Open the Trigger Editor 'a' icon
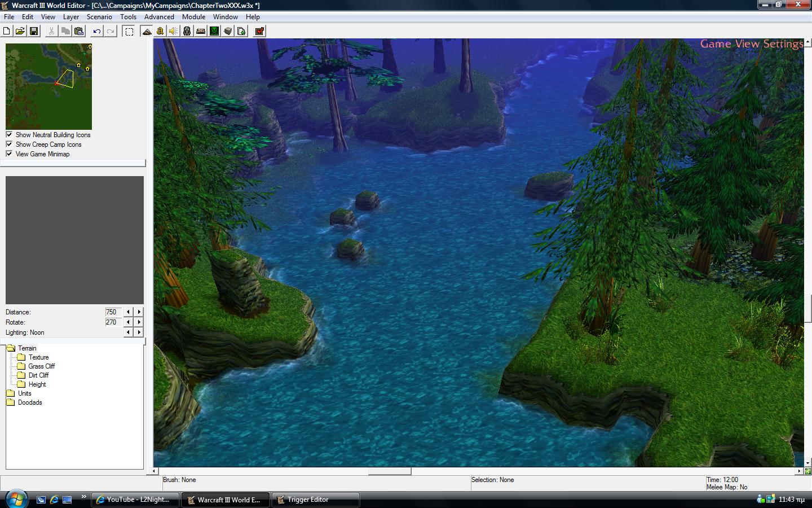The width and height of the screenshot is (812, 508). 160,31
